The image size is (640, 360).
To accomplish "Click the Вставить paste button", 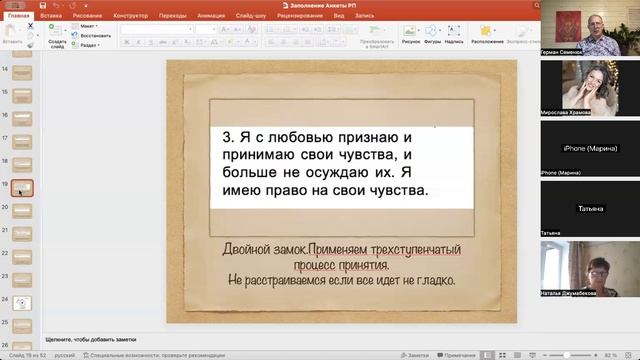I will pos(12,34).
